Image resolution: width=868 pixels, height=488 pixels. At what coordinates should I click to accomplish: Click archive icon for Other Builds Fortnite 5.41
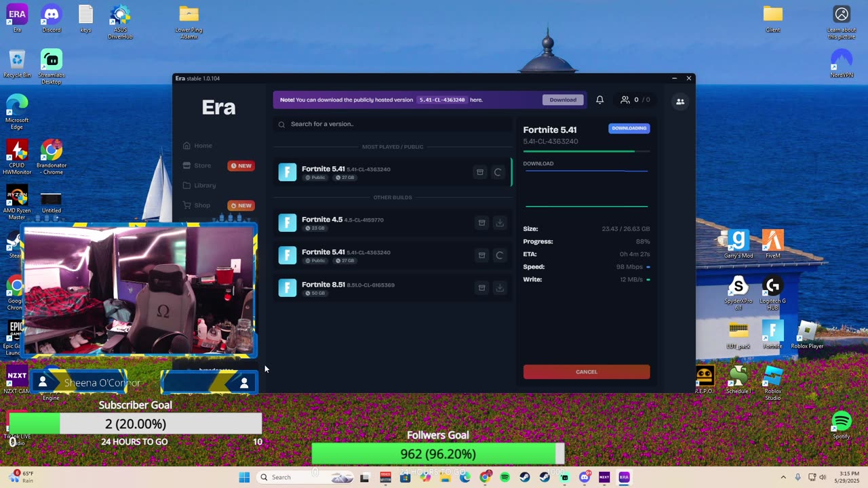click(x=481, y=256)
